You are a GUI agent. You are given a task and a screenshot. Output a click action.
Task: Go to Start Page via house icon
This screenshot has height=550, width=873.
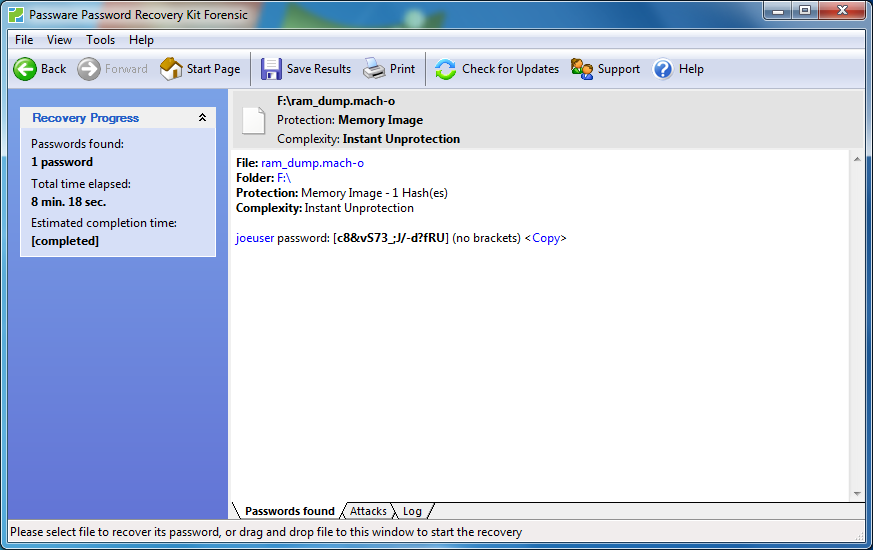[172, 69]
